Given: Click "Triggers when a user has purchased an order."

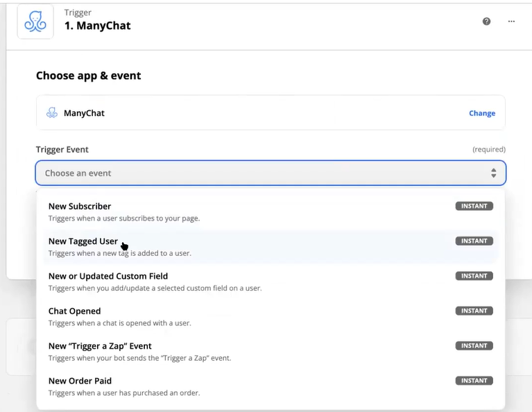Looking at the screenshot, I should 124,393.
